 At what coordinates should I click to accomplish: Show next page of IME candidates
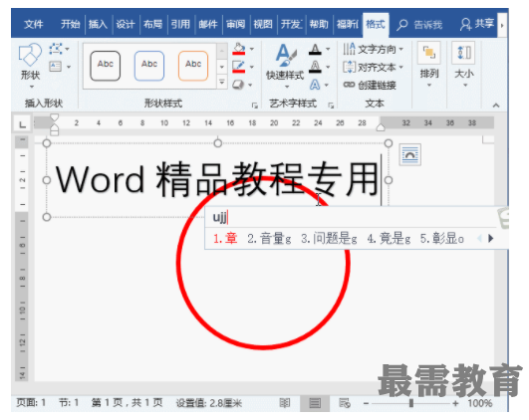[x=491, y=238]
